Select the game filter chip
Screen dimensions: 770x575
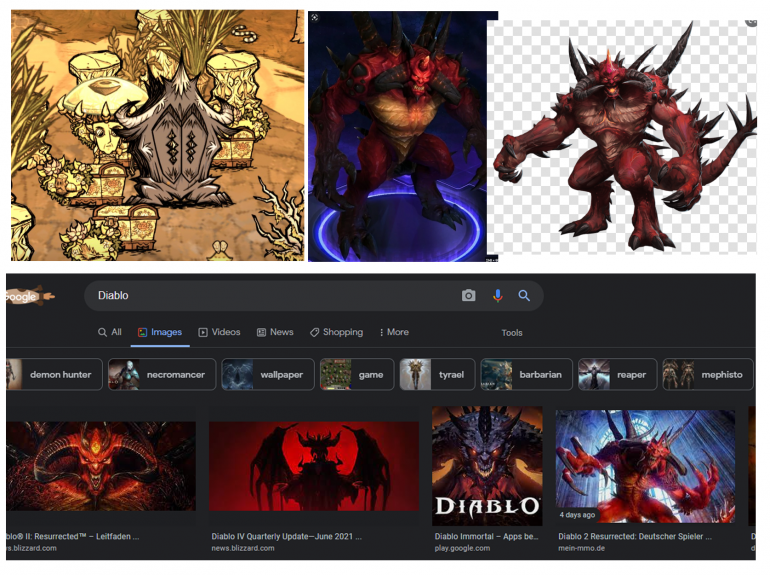tap(357, 375)
